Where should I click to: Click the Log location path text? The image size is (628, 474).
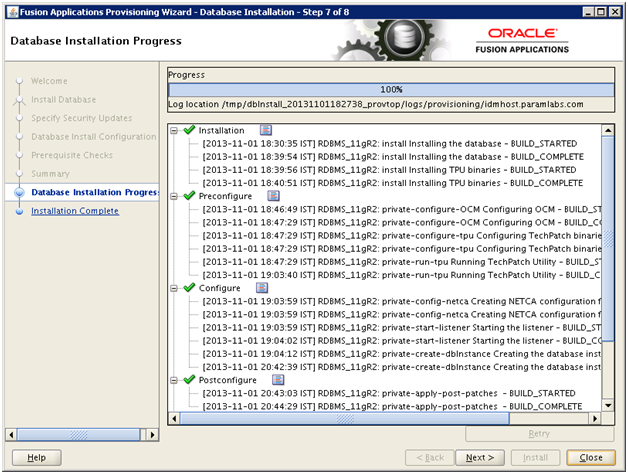[376, 104]
